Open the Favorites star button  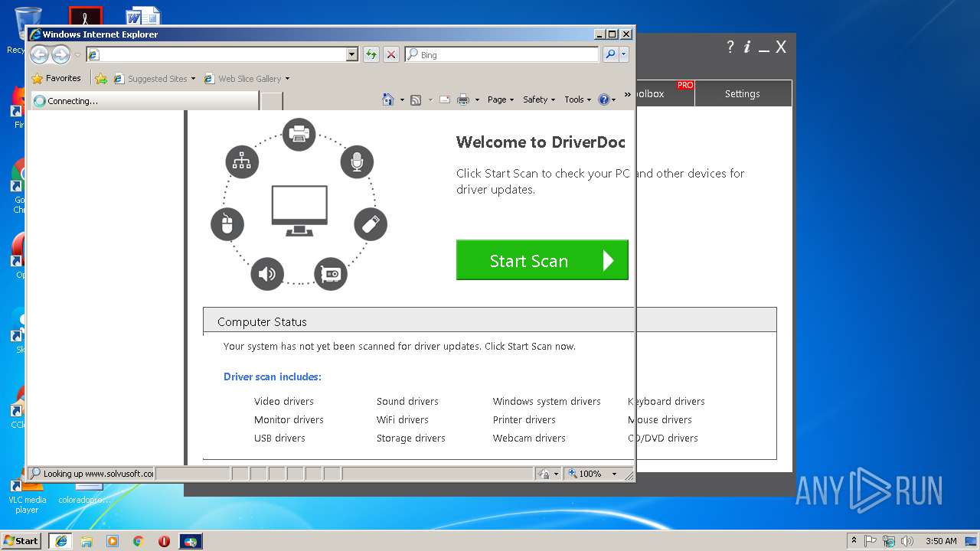pos(56,78)
